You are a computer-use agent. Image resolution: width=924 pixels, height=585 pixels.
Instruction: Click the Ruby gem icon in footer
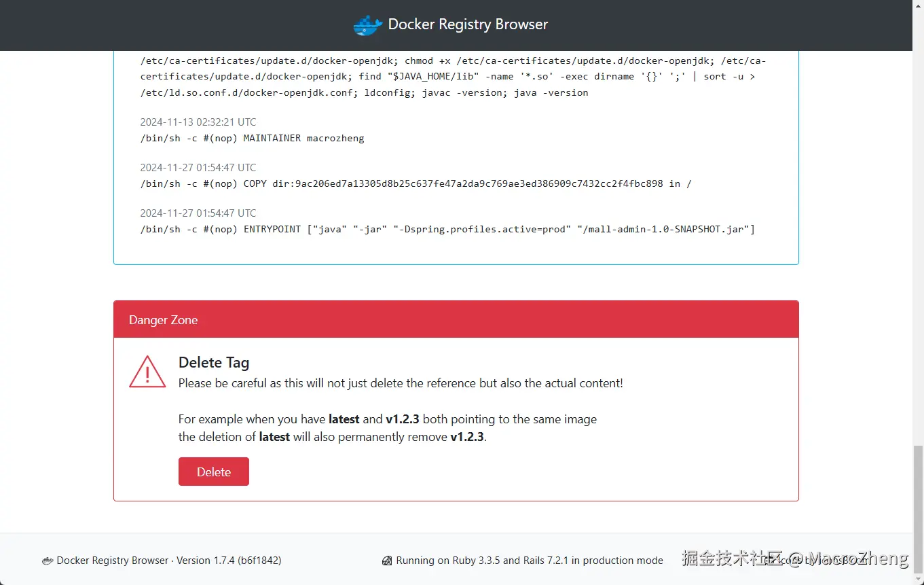click(387, 561)
